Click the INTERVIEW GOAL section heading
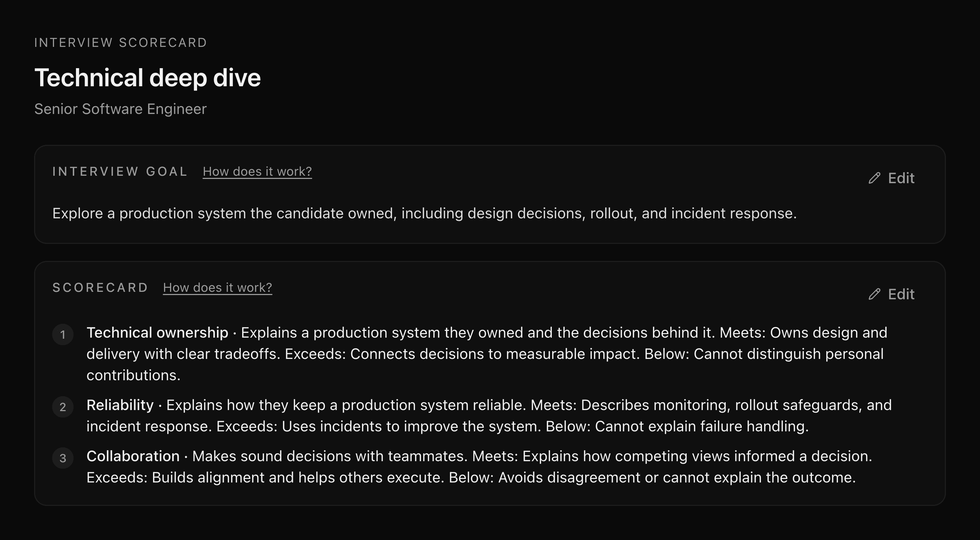 click(x=120, y=171)
